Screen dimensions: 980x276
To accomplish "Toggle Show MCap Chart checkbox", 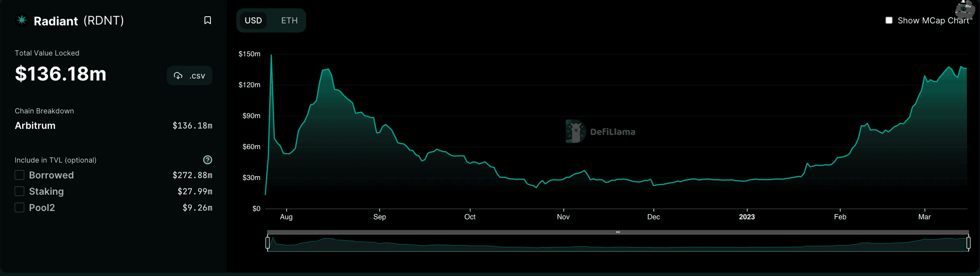I will click(889, 20).
